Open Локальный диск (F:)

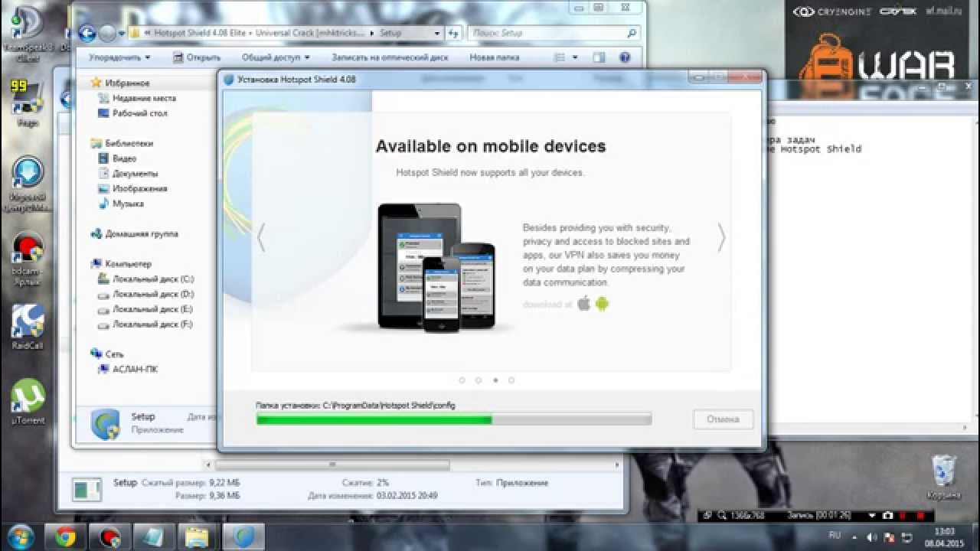click(147, 324)
